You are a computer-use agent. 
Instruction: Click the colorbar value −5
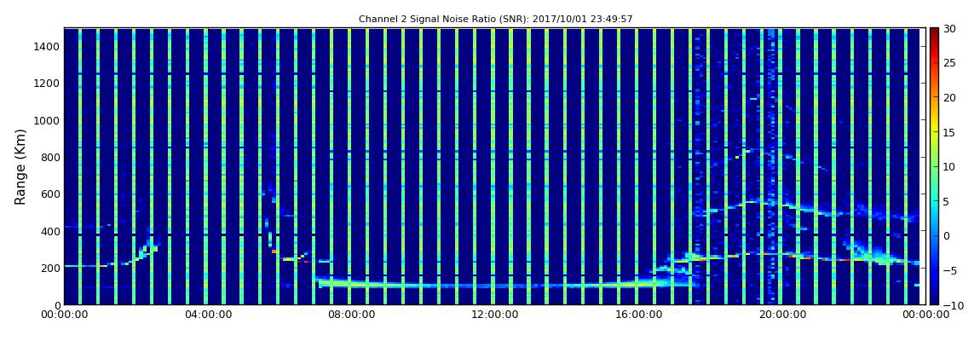click(949, 270)
